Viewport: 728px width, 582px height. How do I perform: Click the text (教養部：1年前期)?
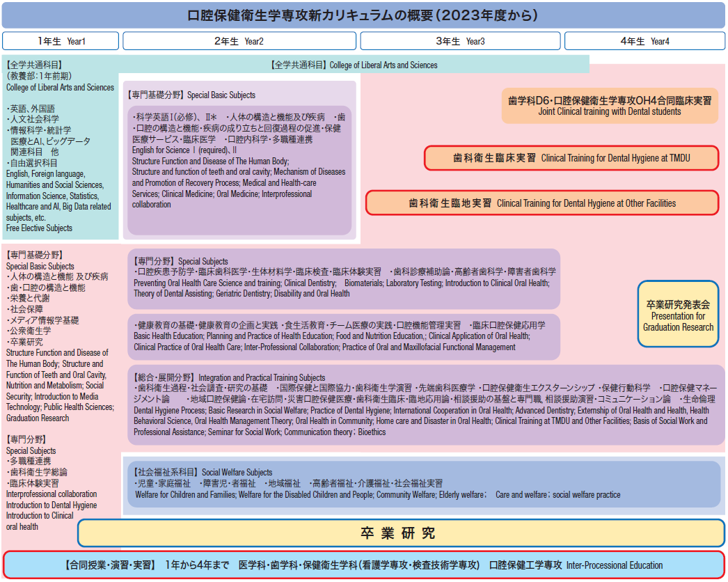pos(39,76)
